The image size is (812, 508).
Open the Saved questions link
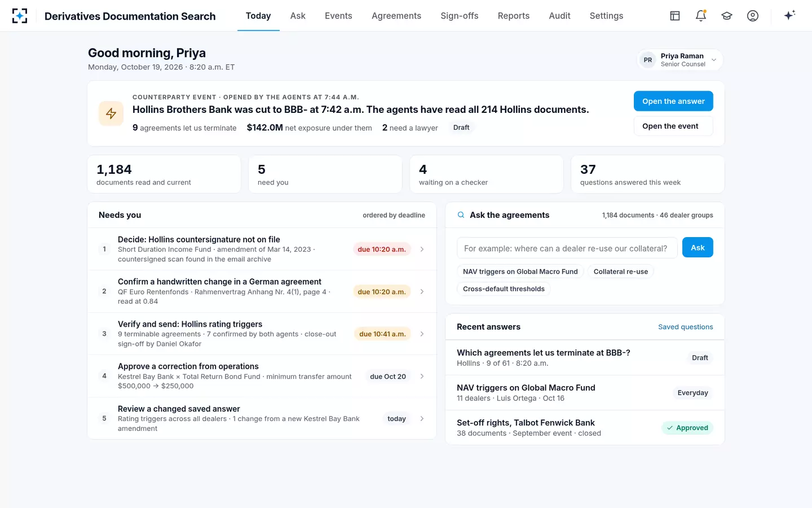686,327
